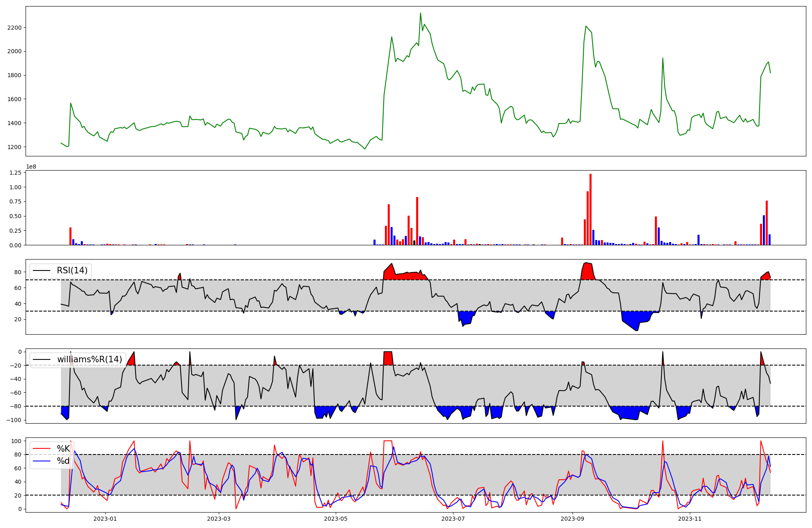
Task: Click the blue %d legend line sample
Action: click(41, 461)
